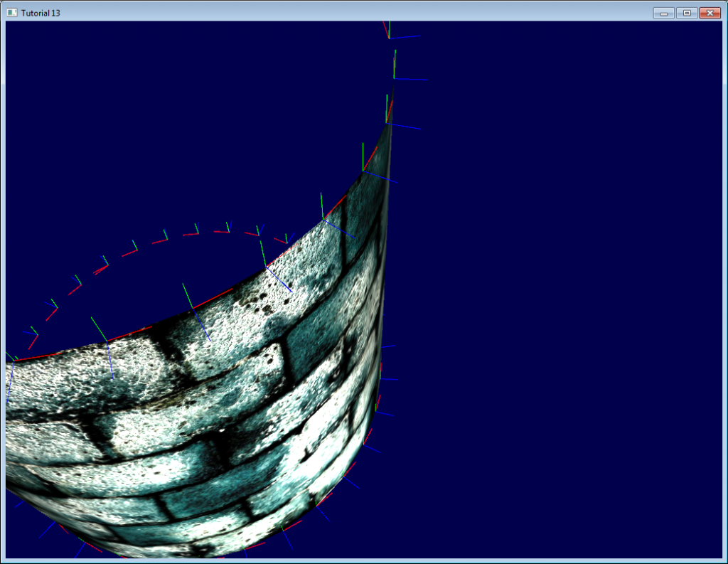Maximize the Tutorial 13 window

[686, 13]
